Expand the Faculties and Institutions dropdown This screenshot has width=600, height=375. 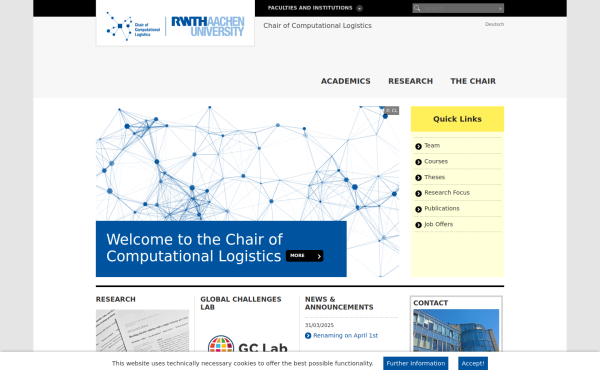(315, 8)
